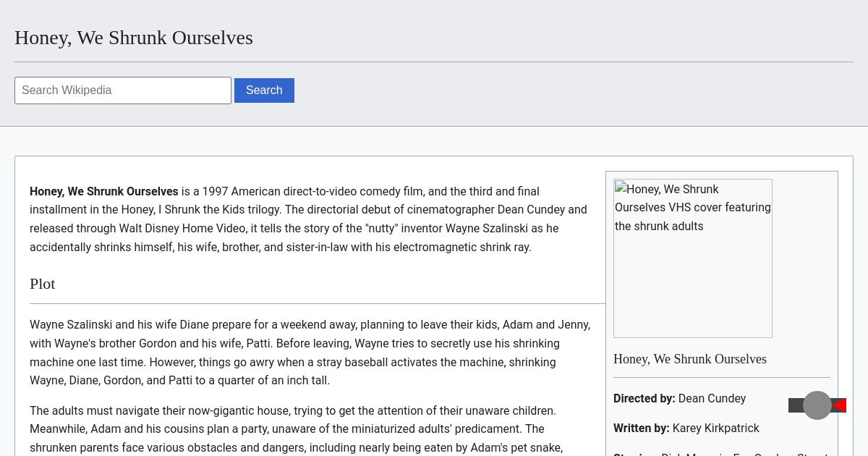Click 'Adam's pet snake' in plot text
This screenshot has height=456, width=868.
pos(516,448)
